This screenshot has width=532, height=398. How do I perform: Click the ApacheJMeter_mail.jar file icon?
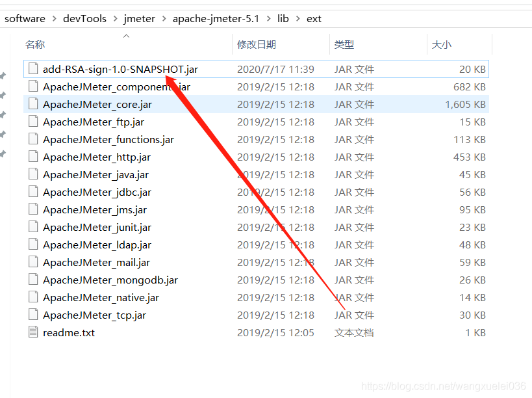pyautogui.click(x=33, y=262)
